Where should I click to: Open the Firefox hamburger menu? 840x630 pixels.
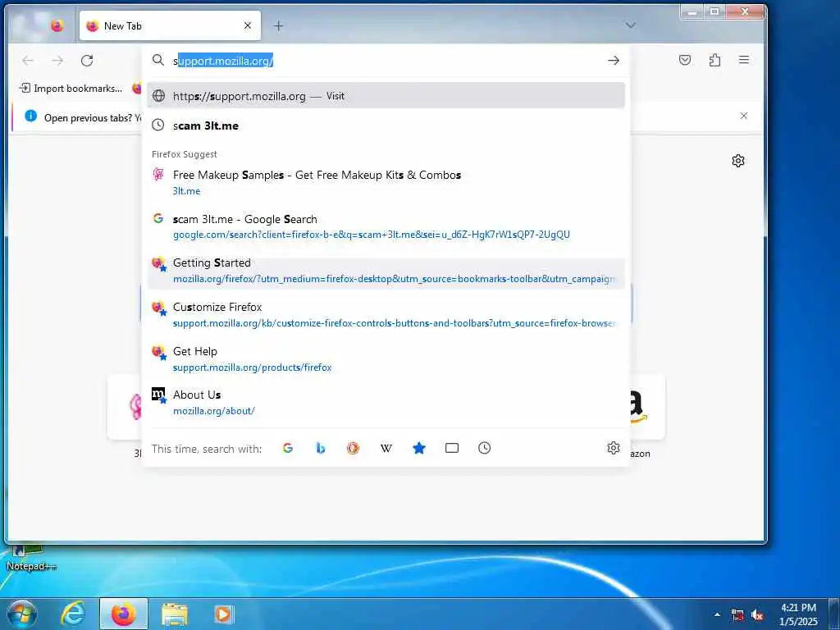[x=743, y=59]
